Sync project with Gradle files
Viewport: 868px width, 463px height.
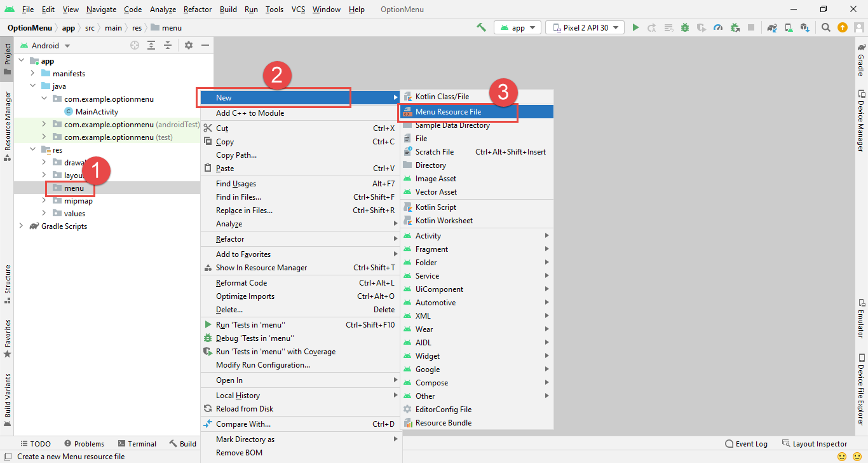coord(772,27)
